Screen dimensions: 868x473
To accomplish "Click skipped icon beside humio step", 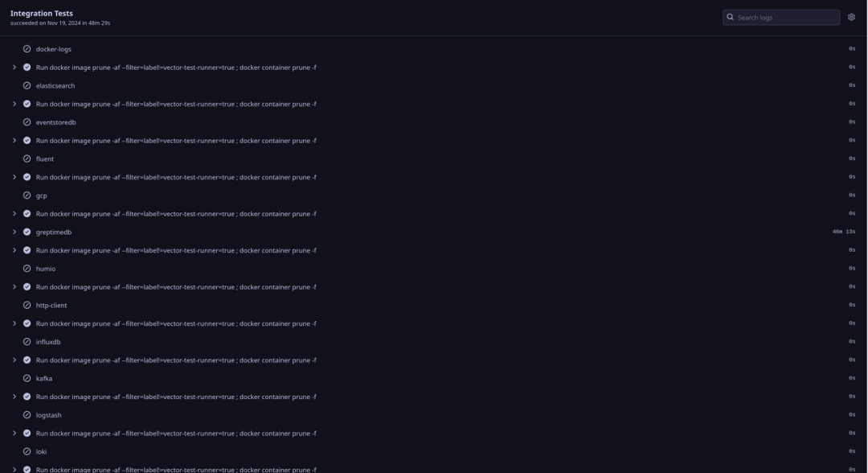I will [x=27, y=269].
